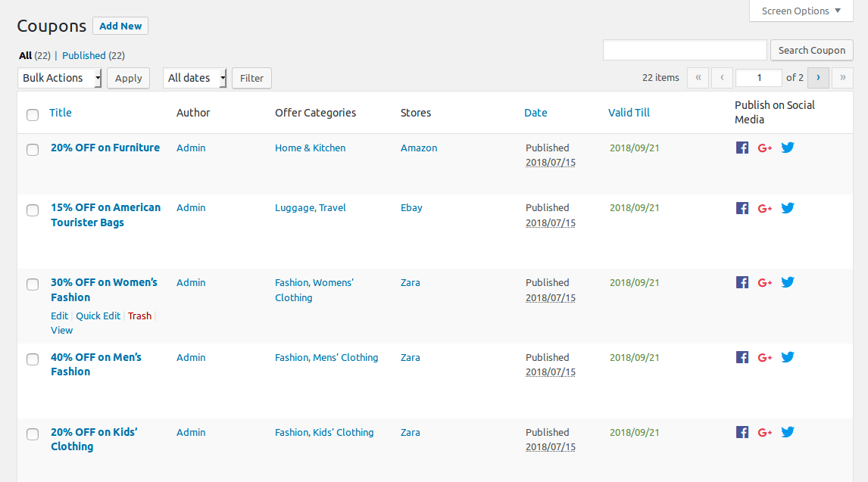The height and width of the screenshot is (482, 868).
Task: Open the All dates filter dropdown
Action: pyautogui.click(x=195, y=78)
